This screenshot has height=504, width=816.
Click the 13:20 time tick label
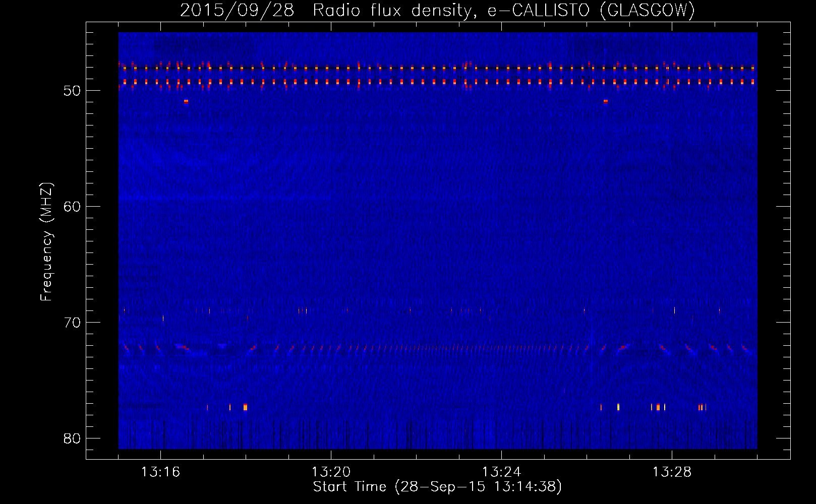pos(331,472)
